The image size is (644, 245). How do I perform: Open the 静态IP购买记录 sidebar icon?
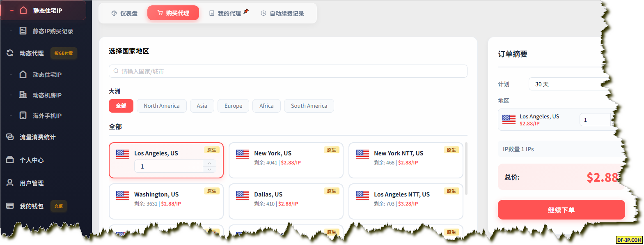click(23, 31)
